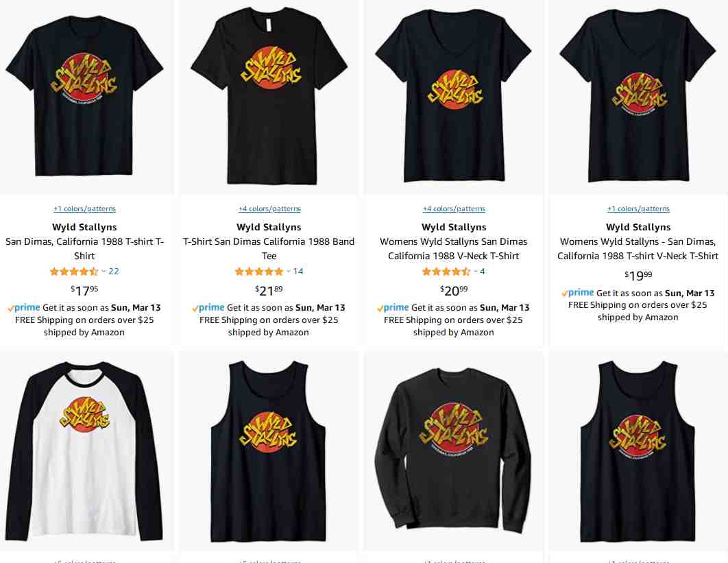
Task: Open '+1 colors/patterns' under the $17.95 shirt
Action: coord(84,208)
